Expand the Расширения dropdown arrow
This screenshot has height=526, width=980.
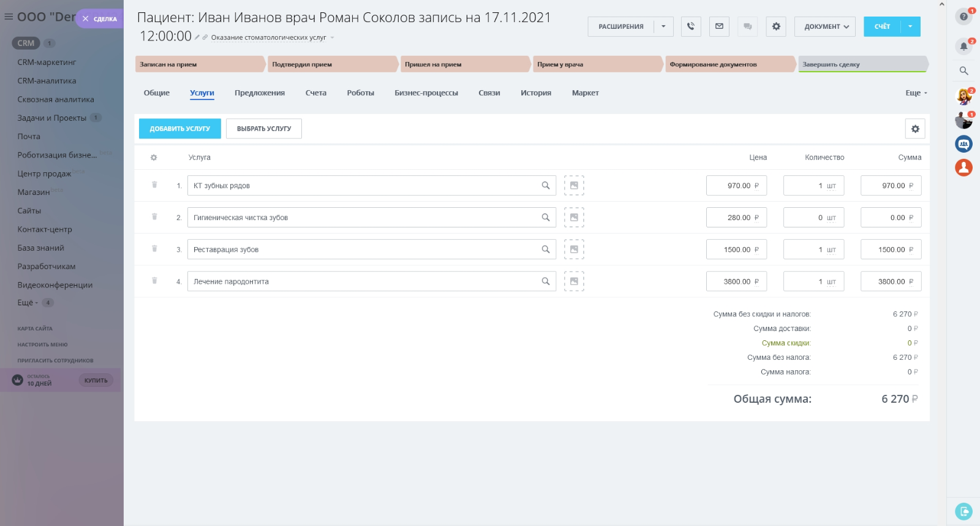pyautogui.click(x=663, y=26)
